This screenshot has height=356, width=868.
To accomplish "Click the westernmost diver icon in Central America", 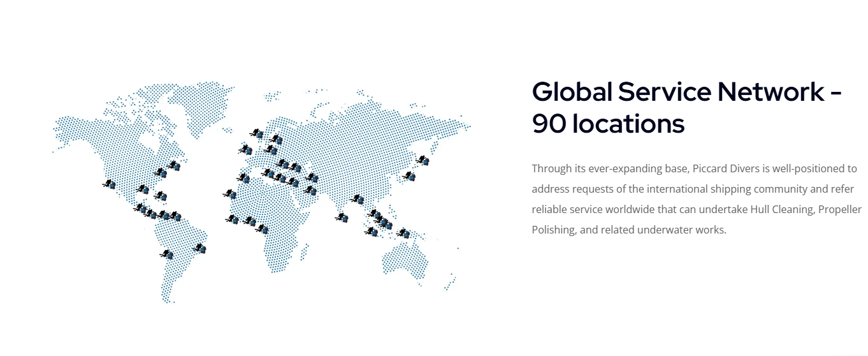I will tap(140, 208).
